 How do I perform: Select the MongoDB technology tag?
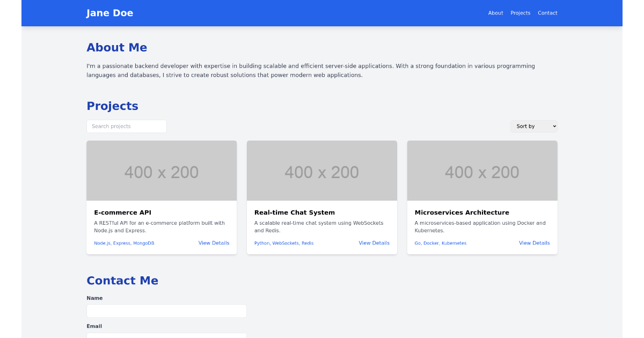pos(143,243)
